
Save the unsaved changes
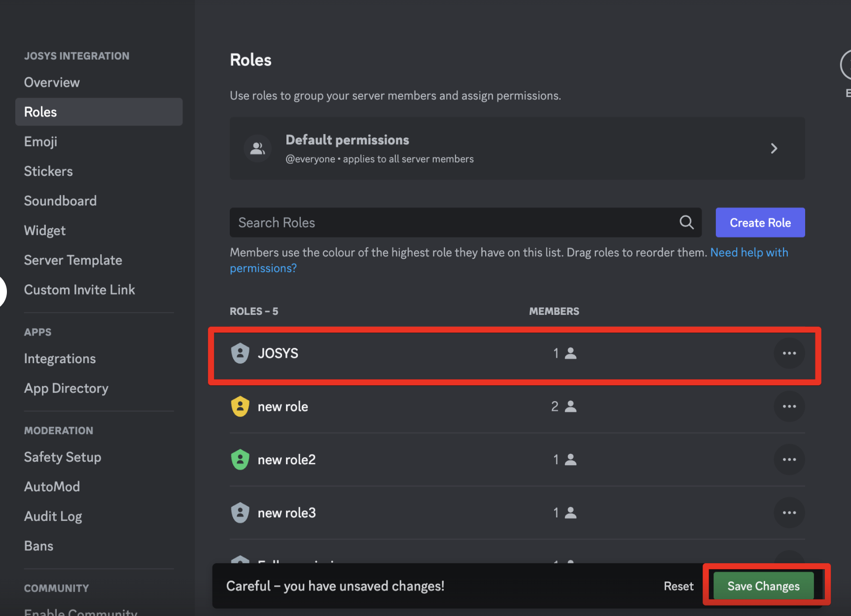tap(763, 586)
